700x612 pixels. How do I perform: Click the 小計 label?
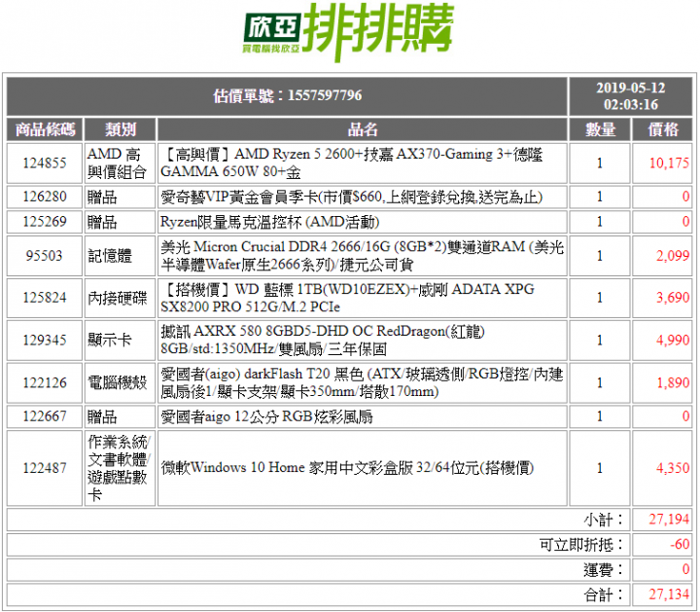click(604, 520)
